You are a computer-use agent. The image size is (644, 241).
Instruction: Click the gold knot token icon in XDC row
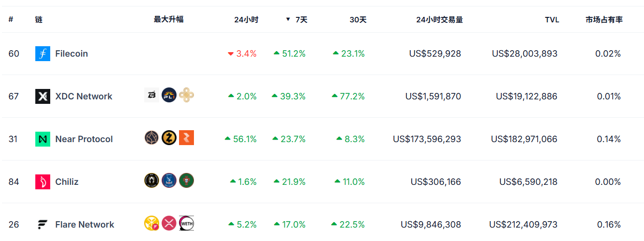click(x=186, y=95)
